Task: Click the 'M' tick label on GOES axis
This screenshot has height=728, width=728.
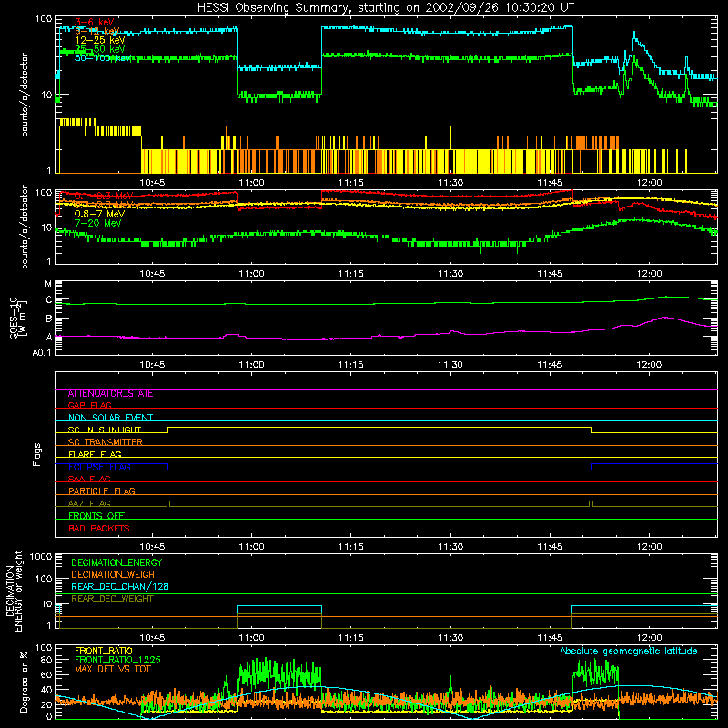Action: point(48,283)
